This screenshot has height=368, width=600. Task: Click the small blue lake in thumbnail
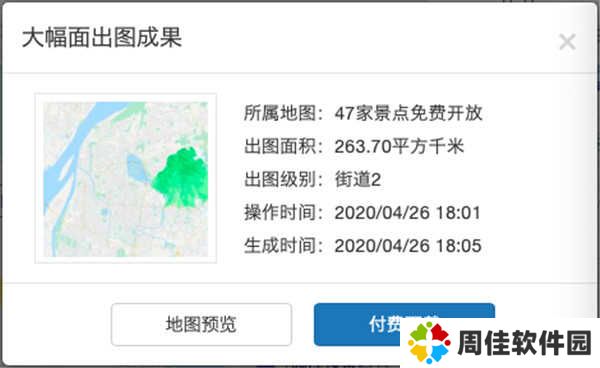point(137,168)
